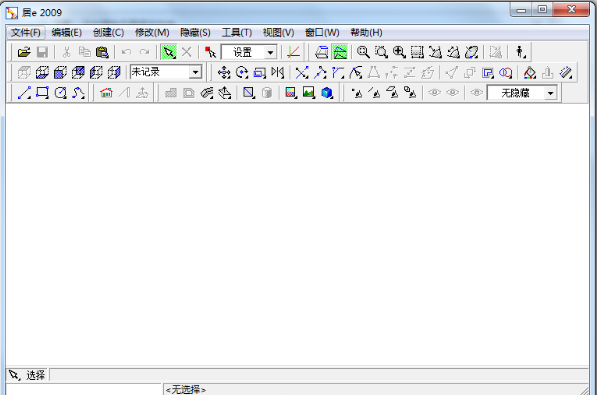Open the 窗口(W) menu
The height and width of the screenshot is (395, 598).
coord(322,32)
